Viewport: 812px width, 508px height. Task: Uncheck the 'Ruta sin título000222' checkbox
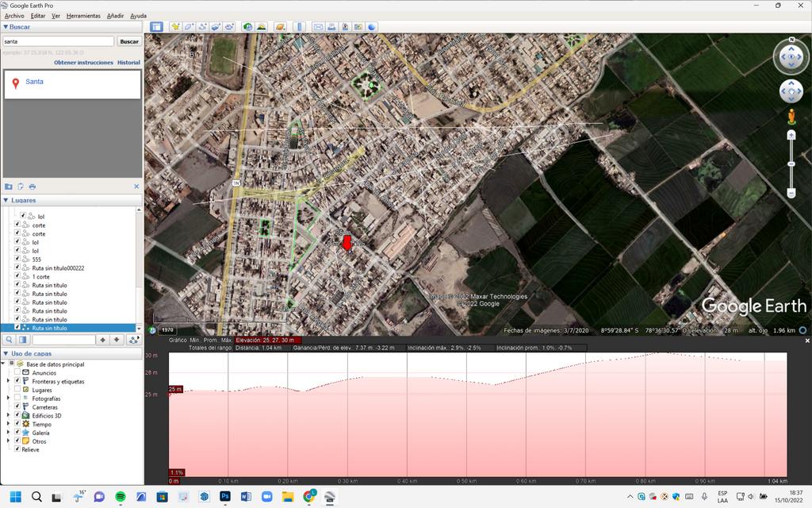pos(17,267)
